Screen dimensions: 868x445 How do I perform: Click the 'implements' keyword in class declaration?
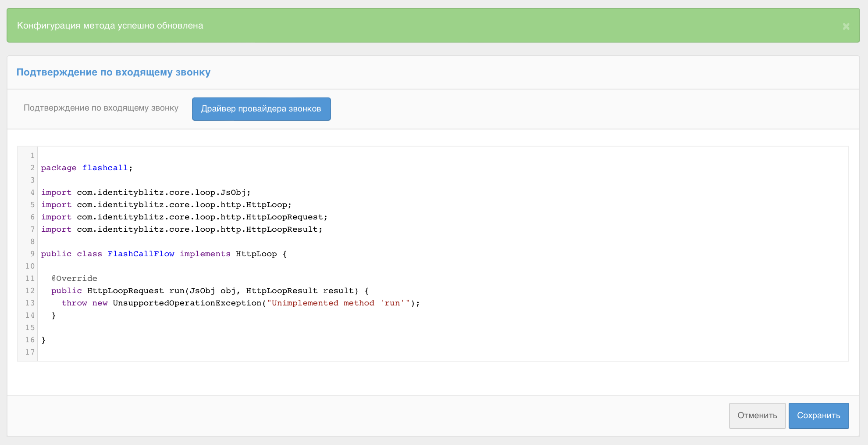click(205, 254)
